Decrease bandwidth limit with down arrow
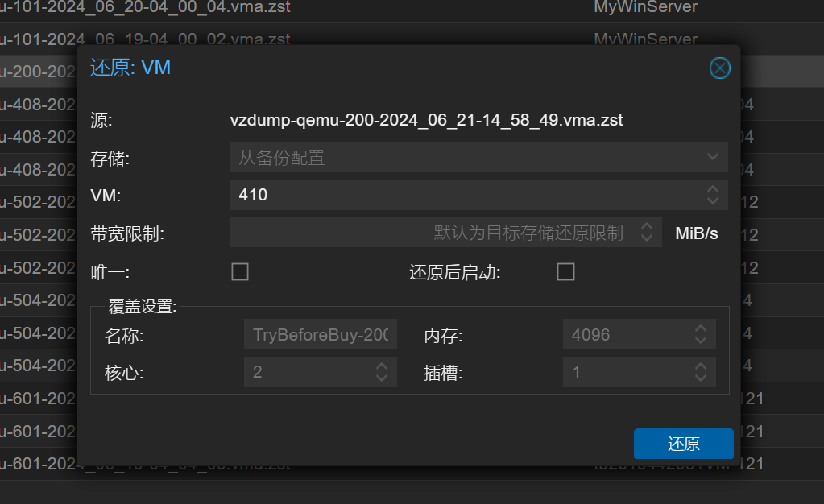Image resolution: width=824 pixels, height=504 pixels. (x=646, y=238)
